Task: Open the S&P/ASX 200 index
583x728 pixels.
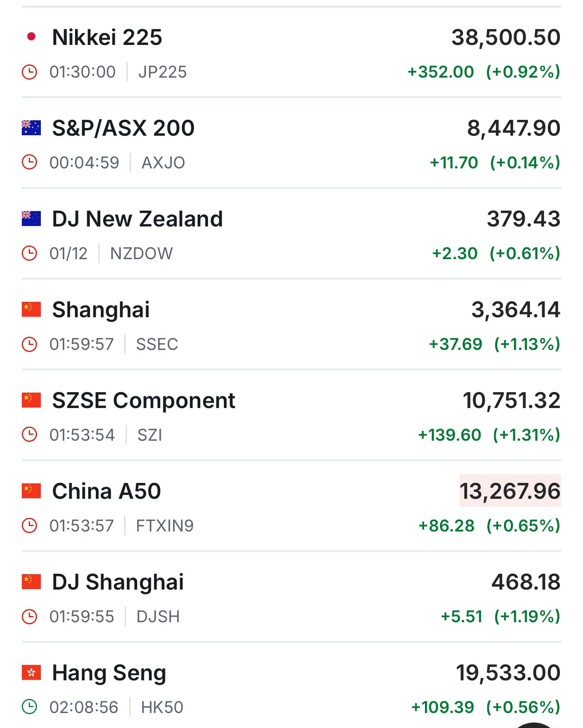Action: 124,128
